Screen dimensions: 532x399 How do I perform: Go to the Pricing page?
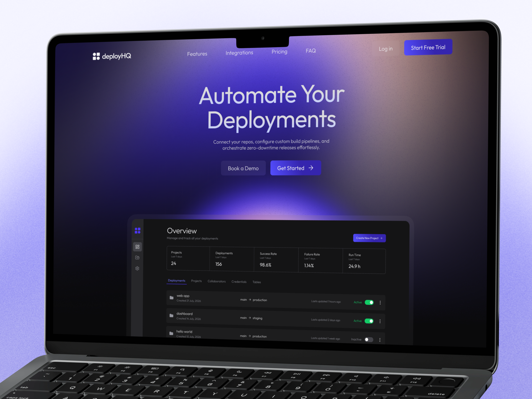tap(279, 52)
